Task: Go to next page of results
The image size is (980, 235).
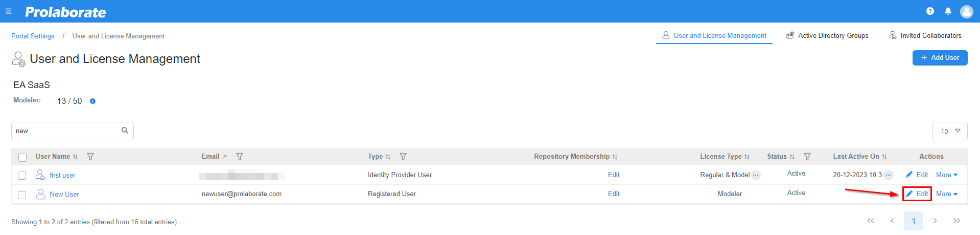Action: (935, 221)
